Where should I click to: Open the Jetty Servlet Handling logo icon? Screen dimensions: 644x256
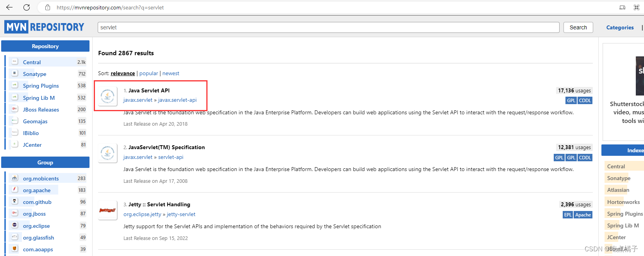(x=107, y=210)
